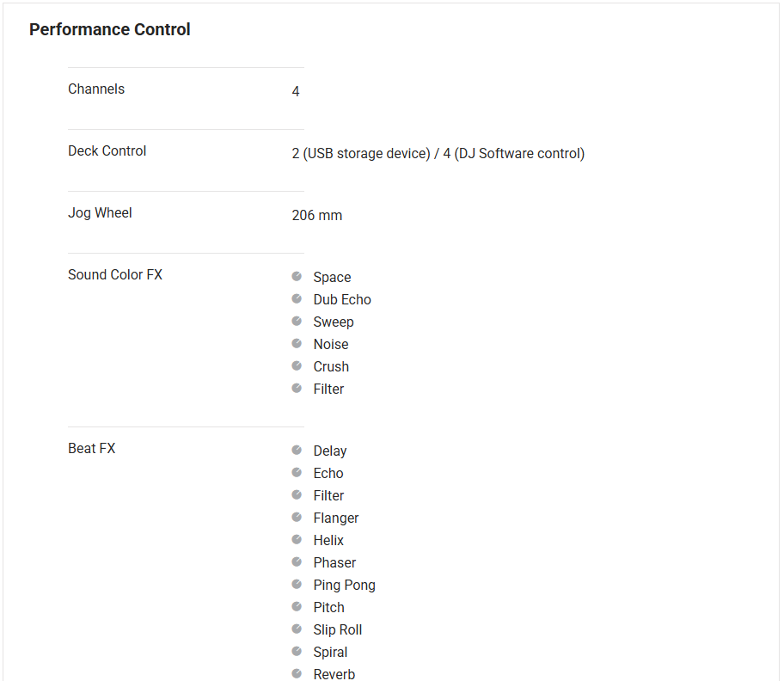Select the bullet icon next to Helix
Viewport: 784px width, 681px height.
pos(297,539)
